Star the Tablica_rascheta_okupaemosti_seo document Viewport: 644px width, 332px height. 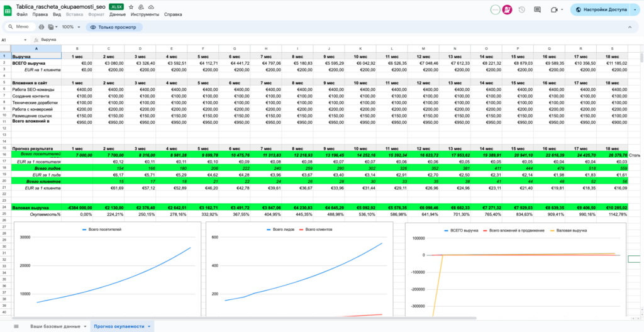[x=130, y=6]
